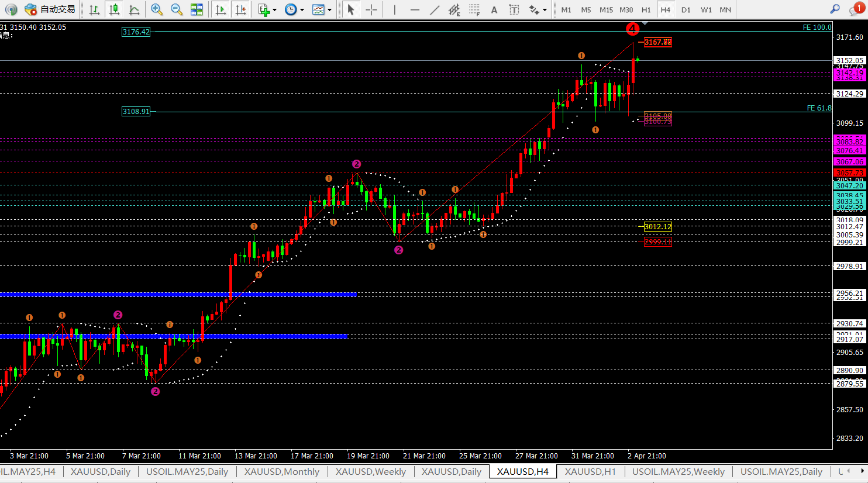The height and width of the screenshot is (483, 868).
Task: Open the USOIL.MAY25,Weekly chart tab
Action: point(678,472)
